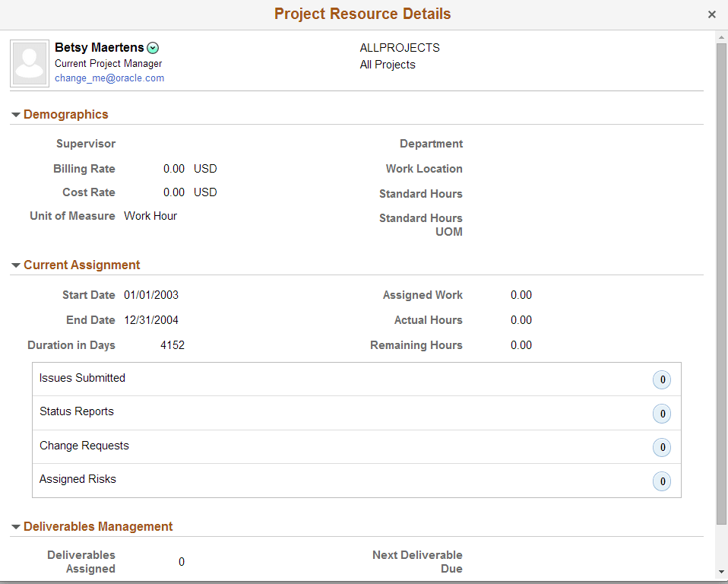Select the Start Date value 01/01/2003
Image resolution: width=728 pixels, height=584 pixels.
(x=151, y=295)
